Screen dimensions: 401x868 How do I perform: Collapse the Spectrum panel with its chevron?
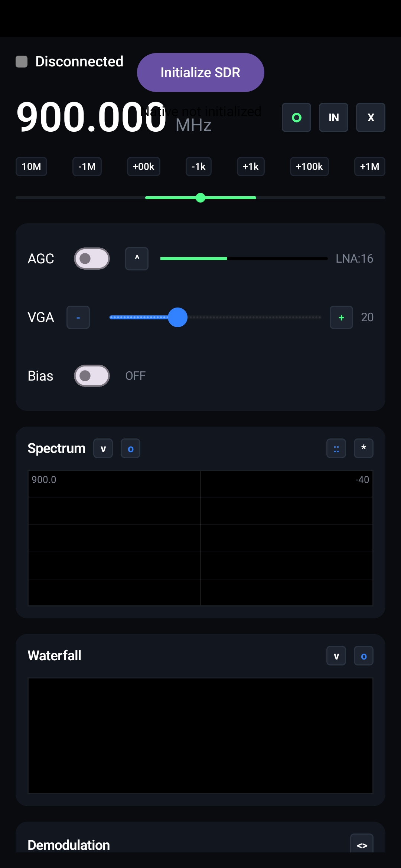coord(103,448)
